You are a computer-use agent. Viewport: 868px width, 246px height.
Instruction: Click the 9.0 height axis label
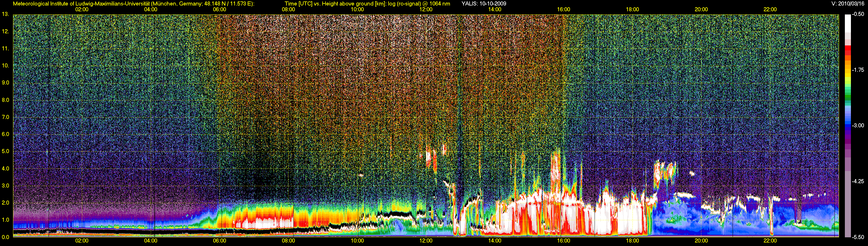click(x=5, y=83)
